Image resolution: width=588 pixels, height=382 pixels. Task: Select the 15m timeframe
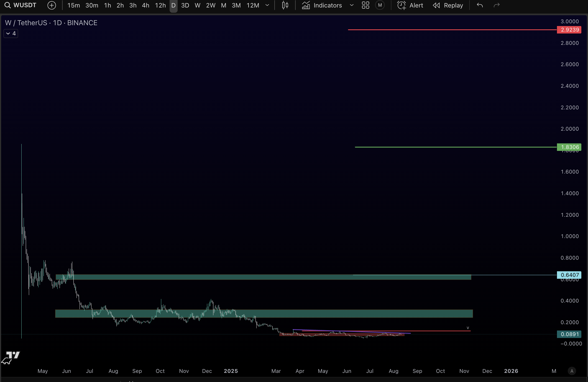[74, 5]
